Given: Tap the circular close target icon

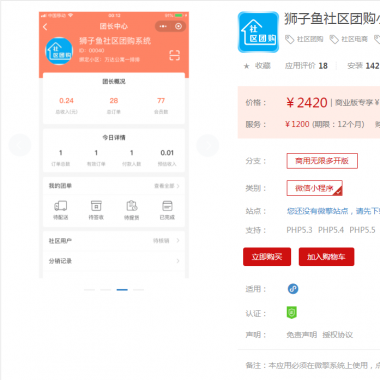Looking at the screenshot, I should 179,26.
